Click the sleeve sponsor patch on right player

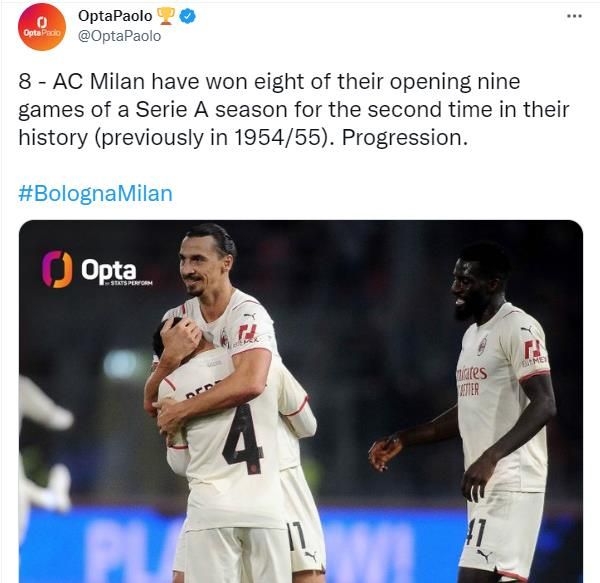tap(533, 351)
